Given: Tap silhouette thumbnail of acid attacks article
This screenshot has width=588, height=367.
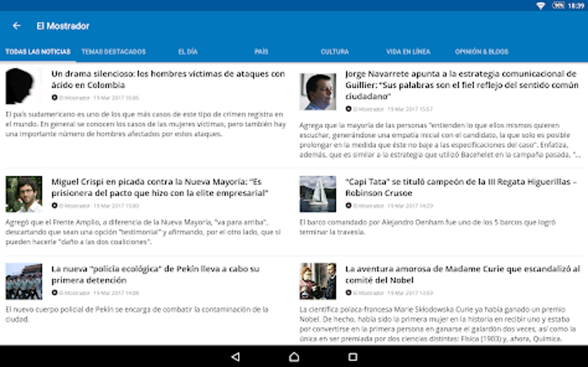Looking at the screenshot, I should pyautogui.click(x=24, y=86).
